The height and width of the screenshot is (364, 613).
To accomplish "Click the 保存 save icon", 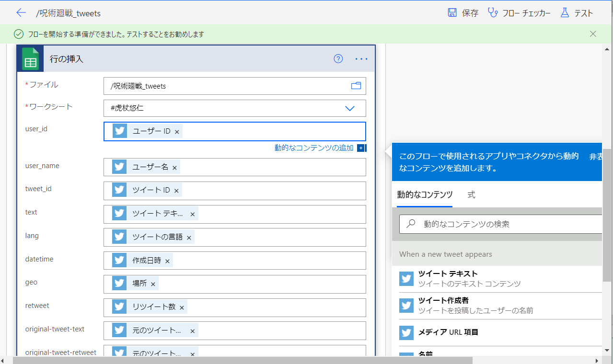I will tap(452, 13).
